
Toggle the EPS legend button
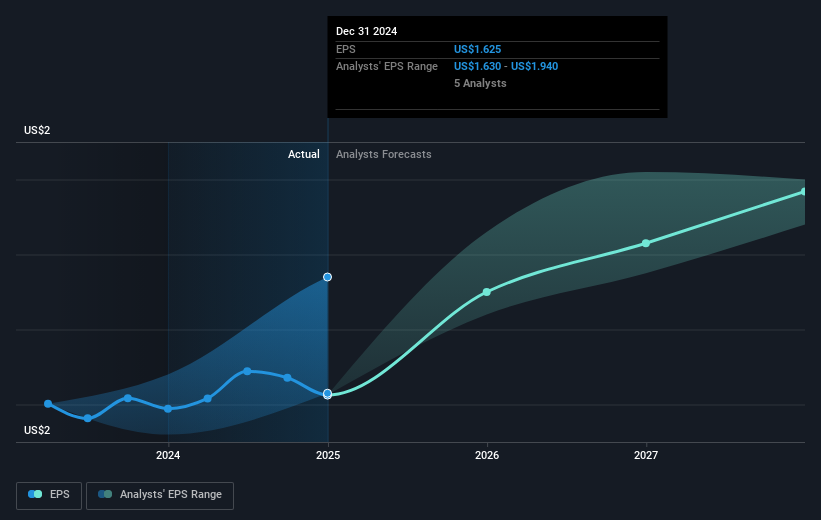[49, 495]
